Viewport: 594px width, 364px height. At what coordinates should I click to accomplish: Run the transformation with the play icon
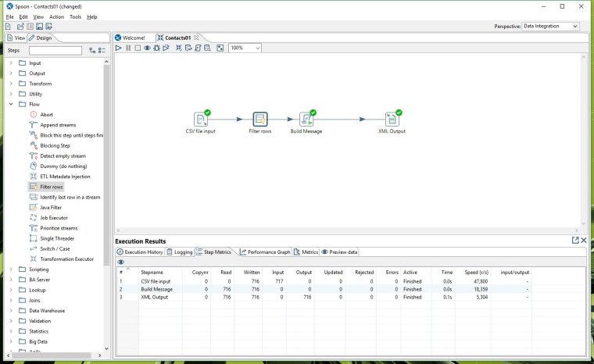(119, 48)
